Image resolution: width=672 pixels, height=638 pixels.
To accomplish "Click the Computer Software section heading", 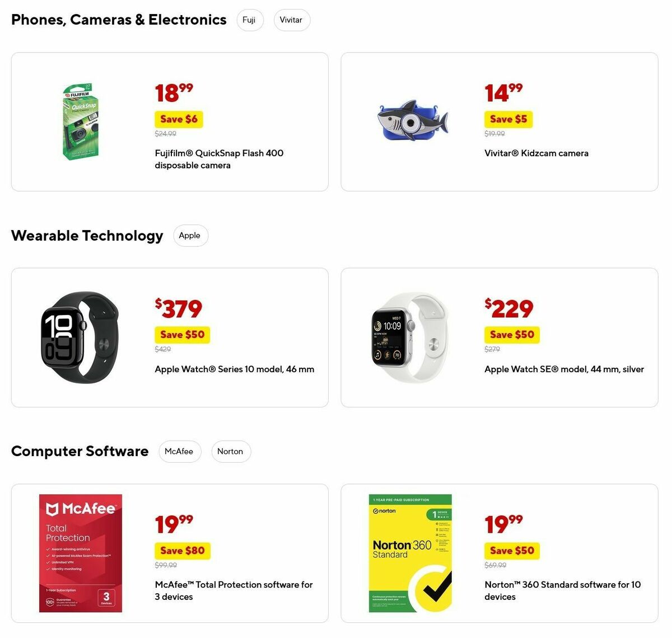I will point(79,451).
